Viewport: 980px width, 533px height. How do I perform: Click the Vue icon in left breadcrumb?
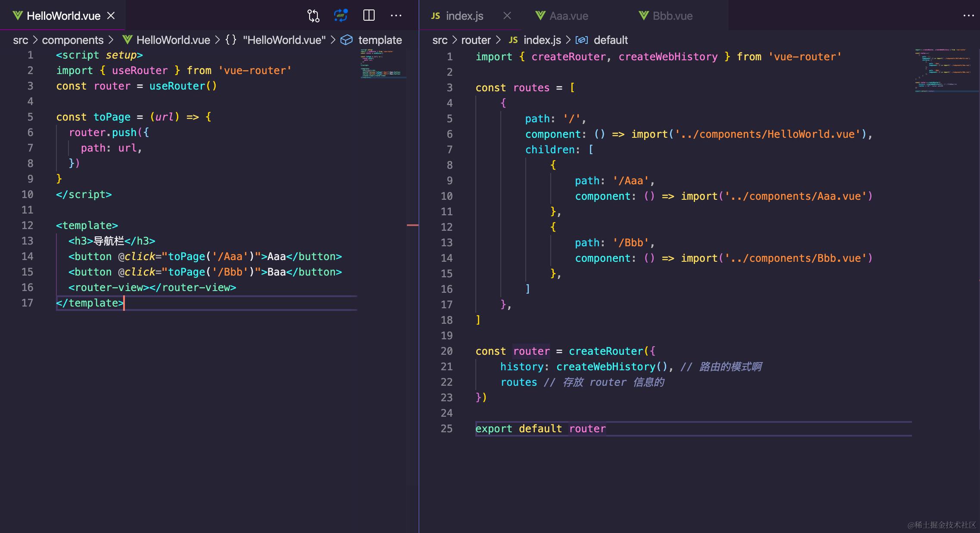tap(127, 40)
